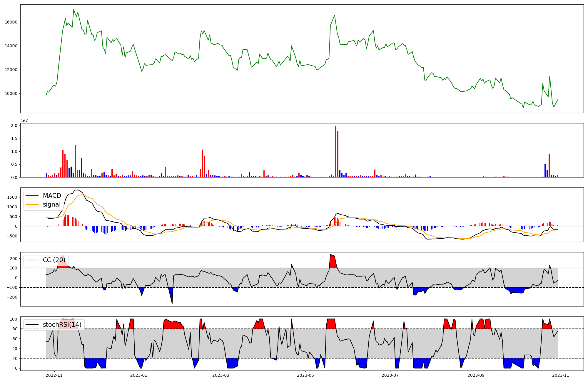
Task: Click the 10000 price axis tick label
Action: point(11,94)
